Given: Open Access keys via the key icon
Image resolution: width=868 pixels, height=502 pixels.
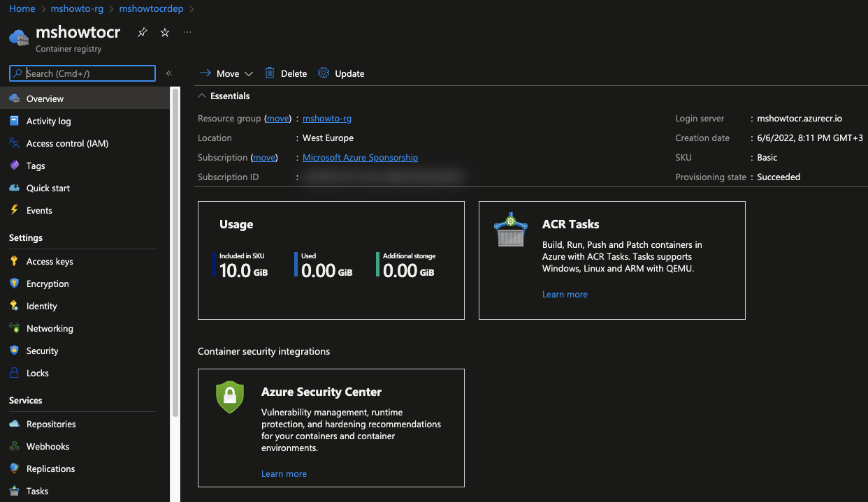Looking at the screenshot, I should [14, 261].
